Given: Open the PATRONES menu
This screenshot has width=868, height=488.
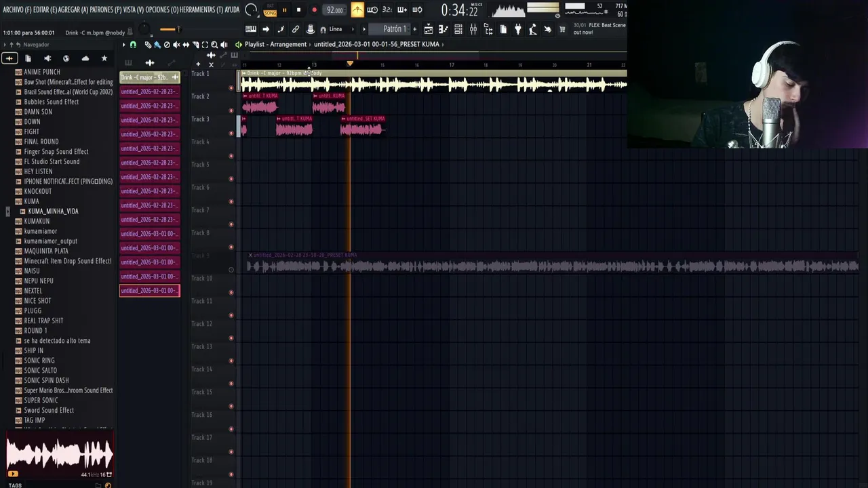Looking at the screenshot, I should pyautogui.click(x=105, y=9).
